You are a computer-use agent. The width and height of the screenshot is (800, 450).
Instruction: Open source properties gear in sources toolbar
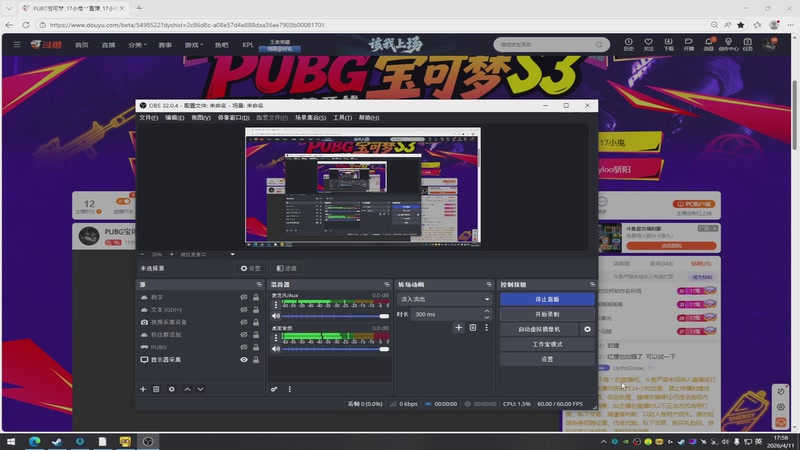click(171, 389)
